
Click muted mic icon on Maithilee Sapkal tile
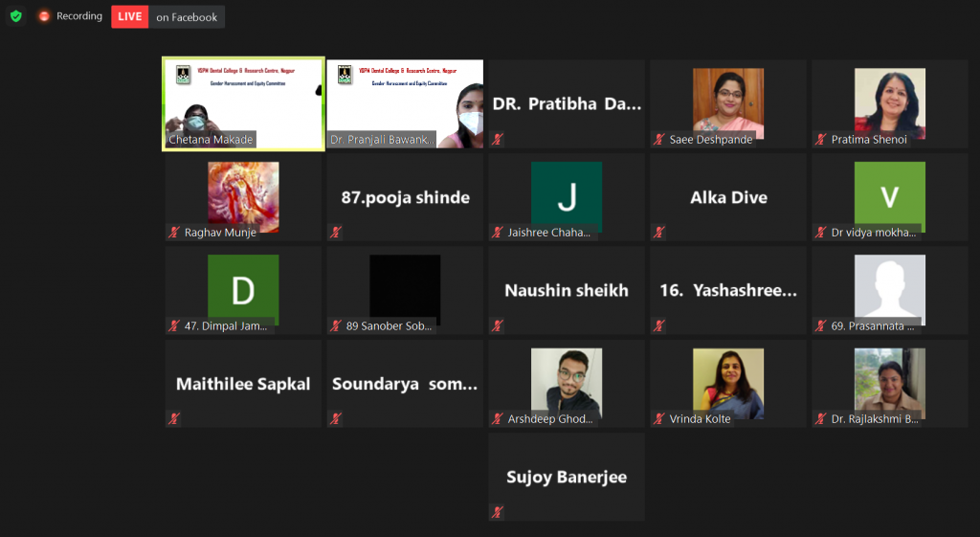point(174,419)
